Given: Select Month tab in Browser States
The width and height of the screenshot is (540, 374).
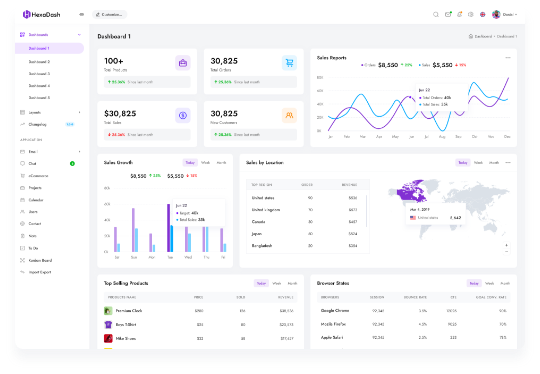Looking at the screenshot, I should (x=505, y=283).
